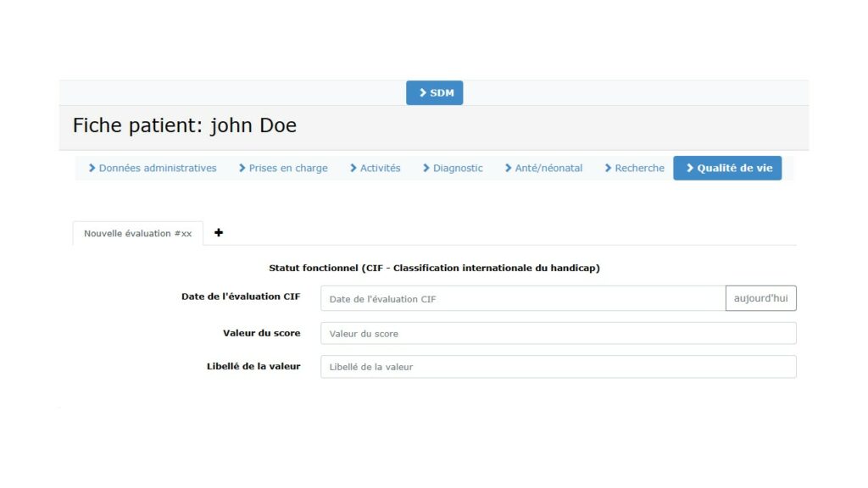868x488 pixels.
Task: Click the SDM button label
Action: point(442,93)
